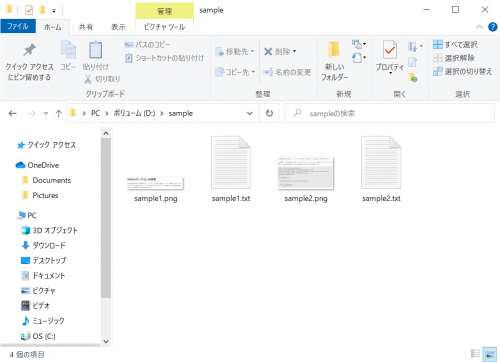Open the Move to (移動先) dropdown
The height and width of the screenshot is (362, 500).
(235, 52)
